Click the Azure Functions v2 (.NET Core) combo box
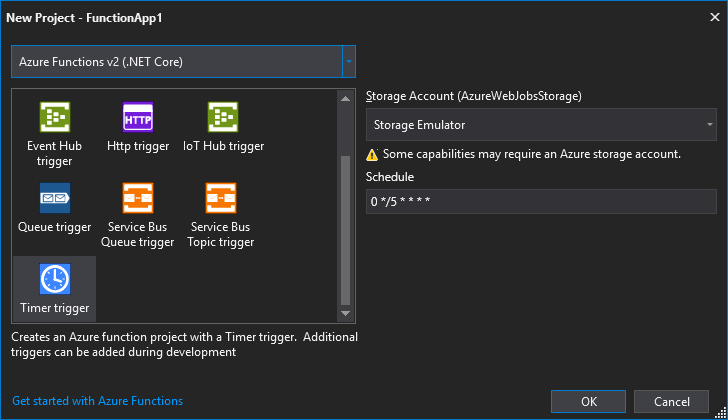 click(x=183, y=62)
